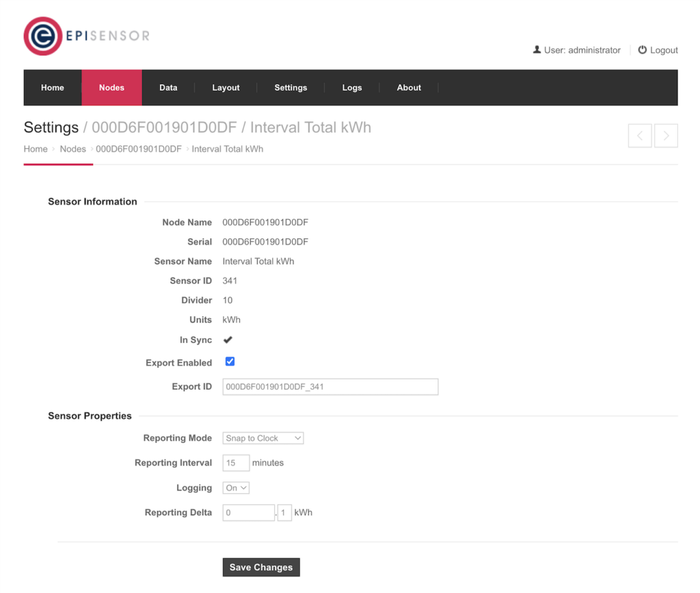Open the Reporting Mode dropdown
Viewport: 700px width, 593px height.
tap(262, 438)
